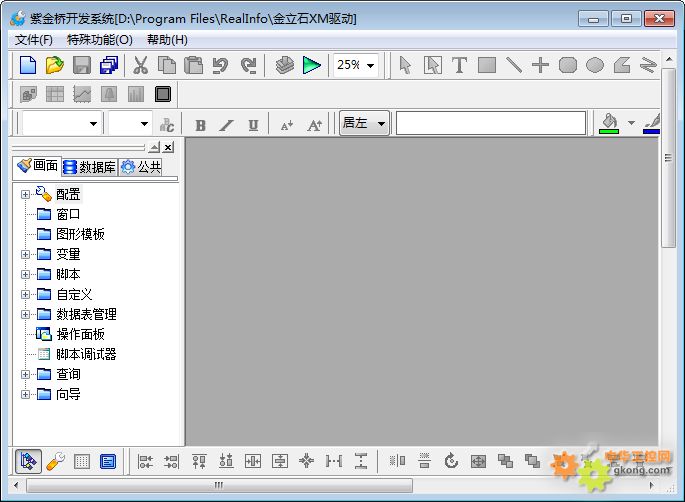Click the wide text input field in toolbar
This screenshot has width=685, height=502.
490,123
